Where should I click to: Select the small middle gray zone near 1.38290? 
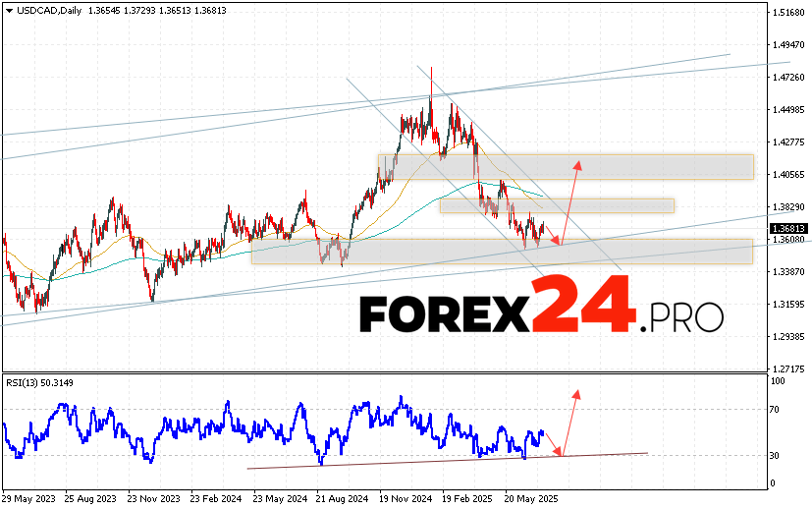(x=557, y=205)
